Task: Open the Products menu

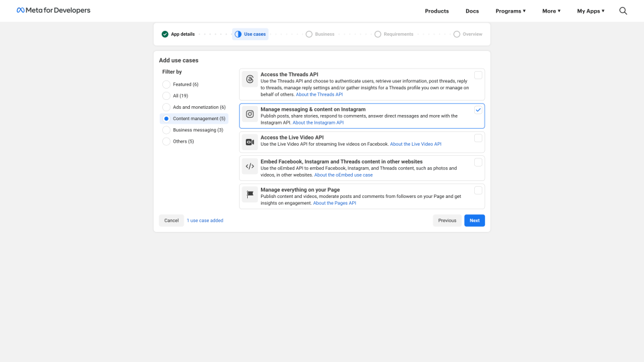Action: pyautogui.click(x=436, y=11)
